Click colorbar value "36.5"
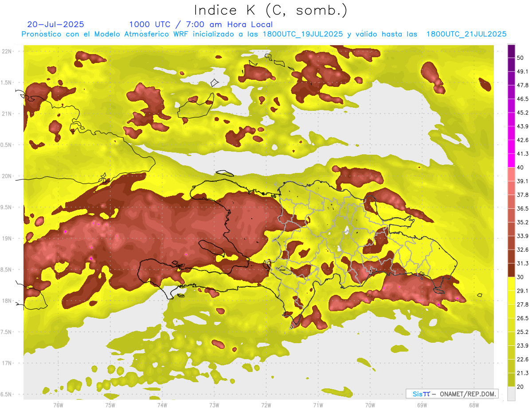This screenshot has height=411, width=532. point(523,208)
